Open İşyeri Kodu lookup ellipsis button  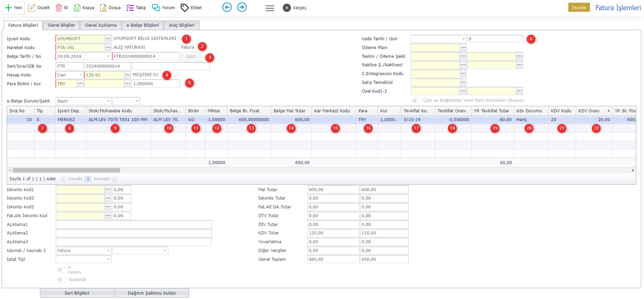click(x=108, y=39)
